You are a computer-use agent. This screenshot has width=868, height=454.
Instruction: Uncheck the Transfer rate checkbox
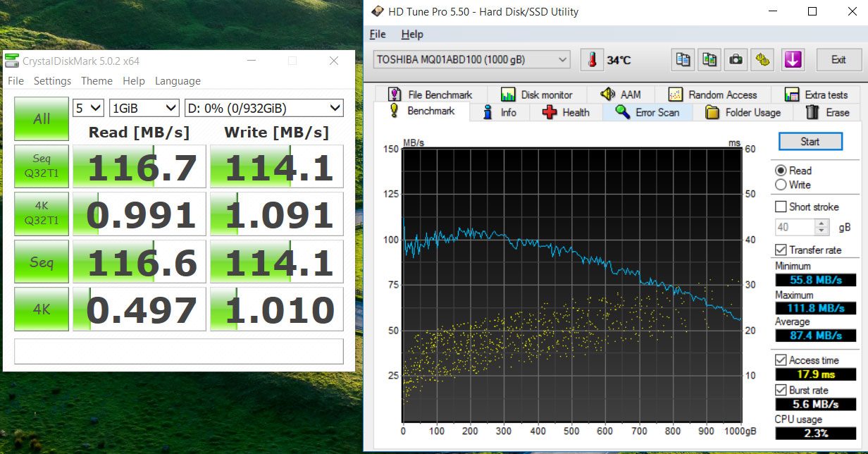(781, 250)
